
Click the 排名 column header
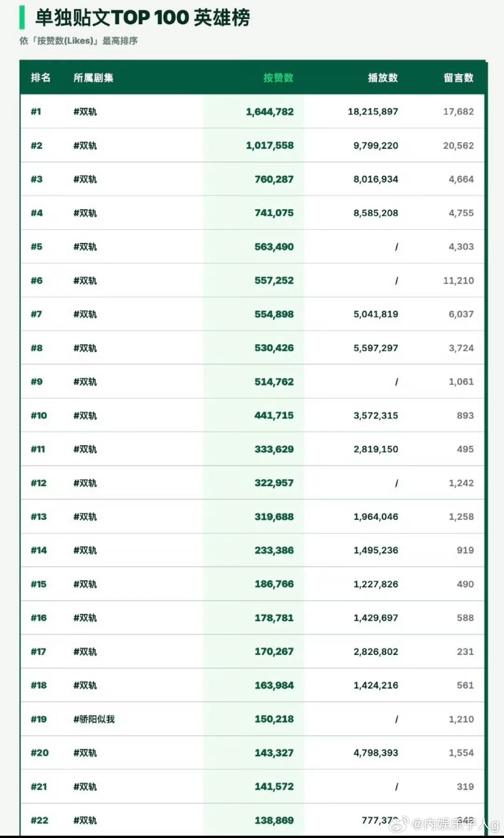(x=41, y=78)
